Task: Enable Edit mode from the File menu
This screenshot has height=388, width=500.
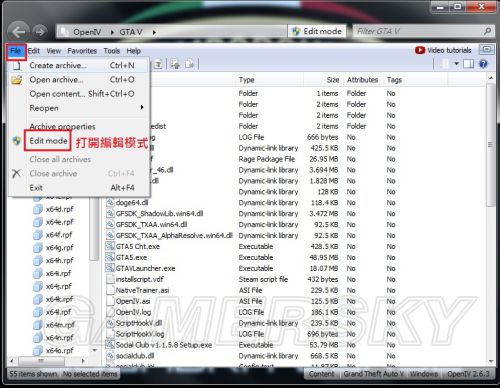Action: [x=48, y=141]
